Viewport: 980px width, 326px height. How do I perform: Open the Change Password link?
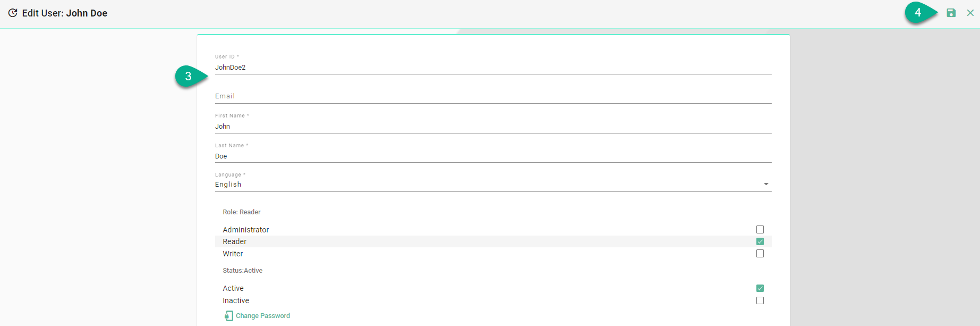coord(263,316)
